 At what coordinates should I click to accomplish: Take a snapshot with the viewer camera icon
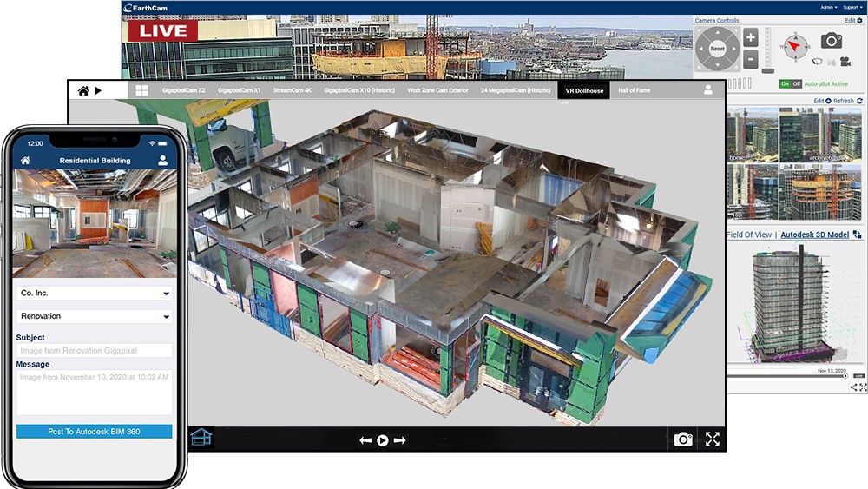[x=683, y=439]
